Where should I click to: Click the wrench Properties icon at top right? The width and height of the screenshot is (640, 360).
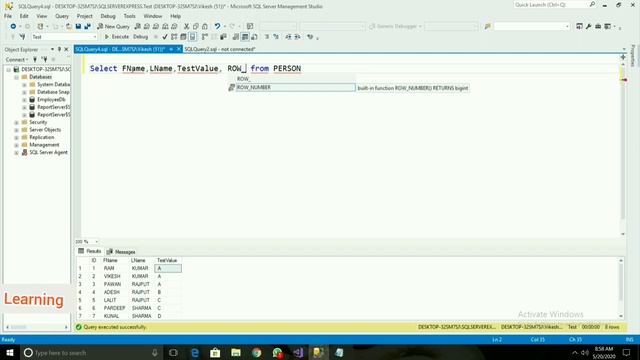coord(588,26)
